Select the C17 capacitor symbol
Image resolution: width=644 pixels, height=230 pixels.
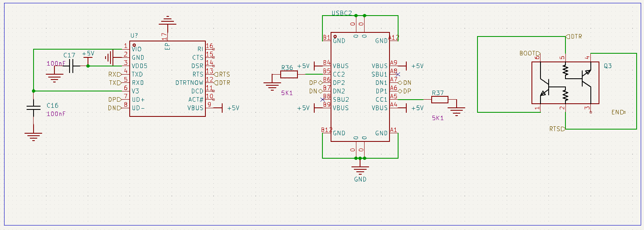pyautogui.click(x=71, y=66)
